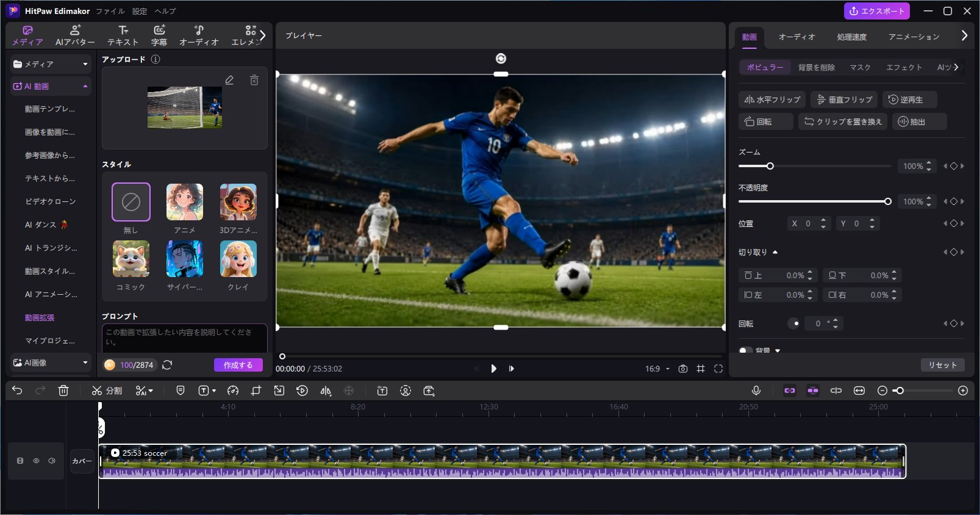The image size is (980, 515).
Task: Split the clip with the 分割 scissors tool
Action: tap(107, 391)
